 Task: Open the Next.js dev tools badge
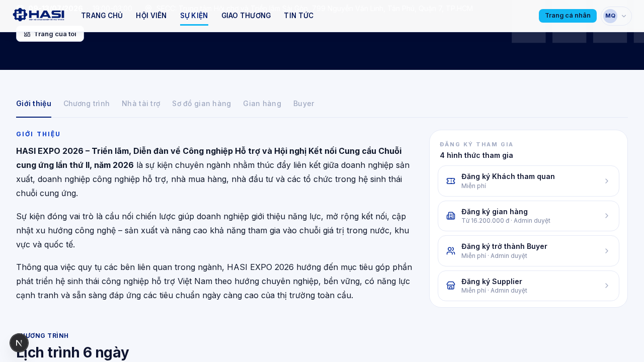pyautogui.click(x=19, y=343)
